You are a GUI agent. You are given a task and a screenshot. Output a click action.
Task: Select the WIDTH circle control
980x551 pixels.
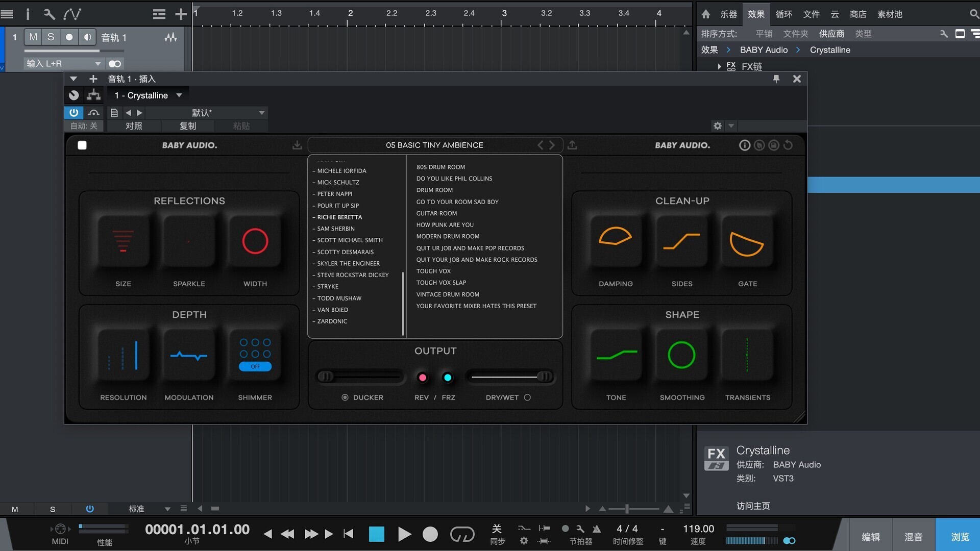click(255, 241)
